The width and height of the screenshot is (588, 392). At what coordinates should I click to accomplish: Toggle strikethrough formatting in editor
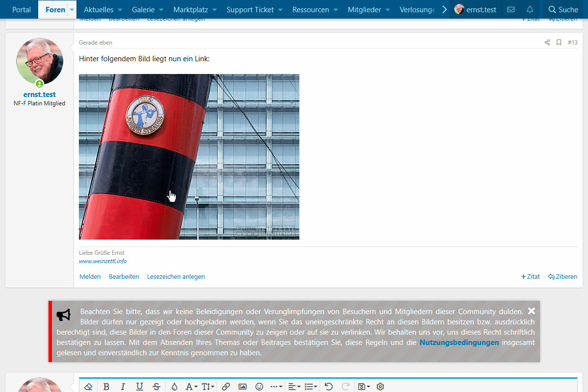[156, 387]
